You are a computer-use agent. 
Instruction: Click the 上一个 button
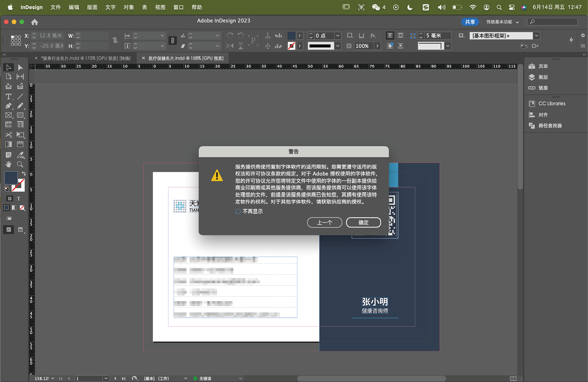324,222
